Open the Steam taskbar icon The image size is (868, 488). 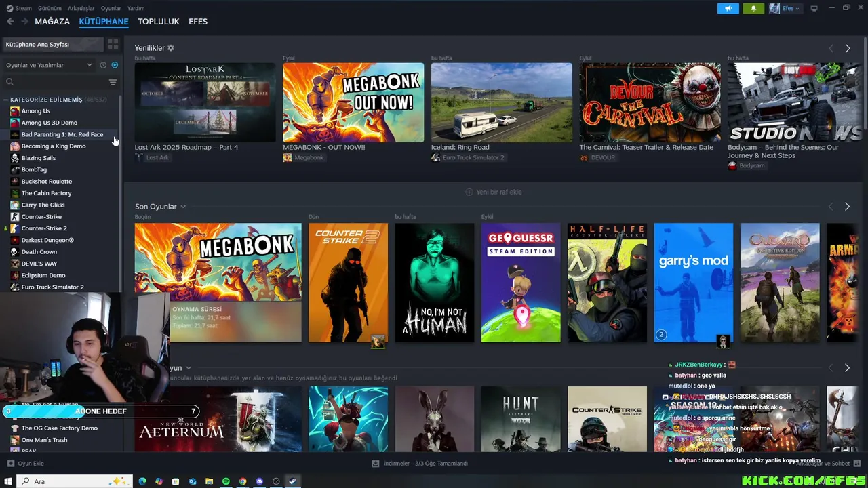292,481
